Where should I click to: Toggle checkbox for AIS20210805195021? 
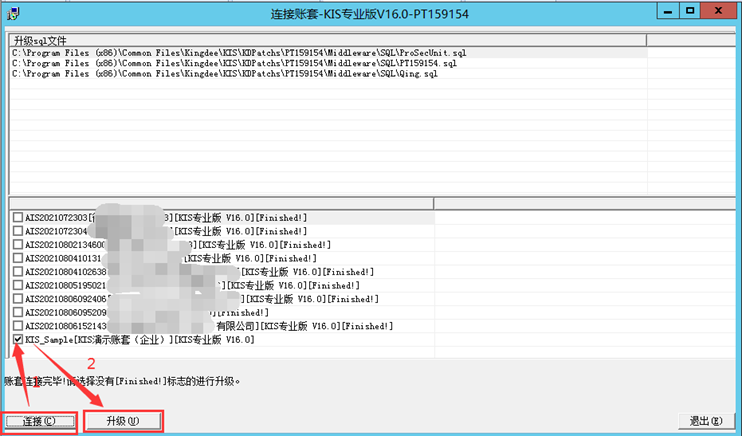pos(18,285)
